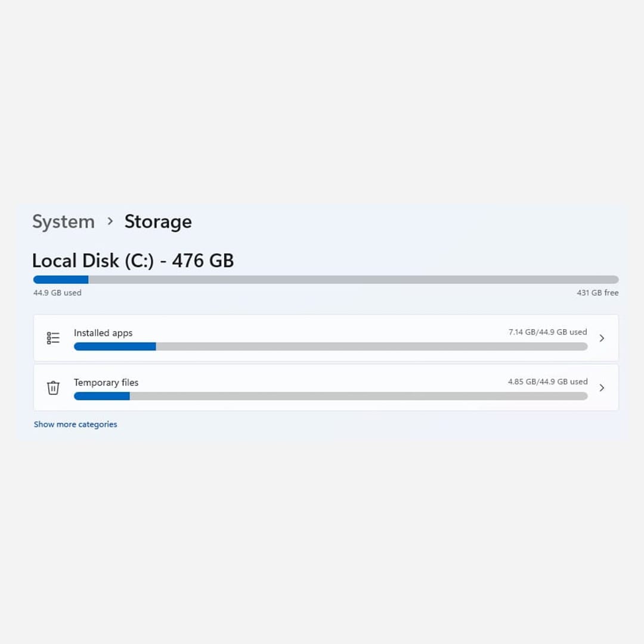Select the Local Disk (C:) - 476 GB title

click(132, 261)
